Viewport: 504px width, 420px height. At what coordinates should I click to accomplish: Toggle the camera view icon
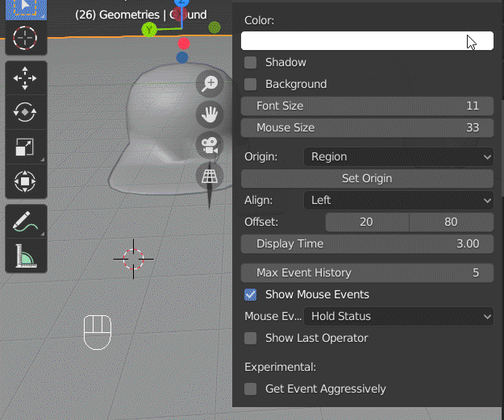coord(210,145)
